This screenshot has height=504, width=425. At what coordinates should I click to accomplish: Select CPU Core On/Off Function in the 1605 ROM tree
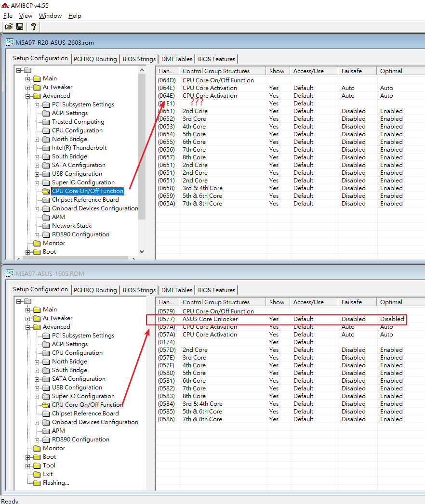(x=88, y=405)
